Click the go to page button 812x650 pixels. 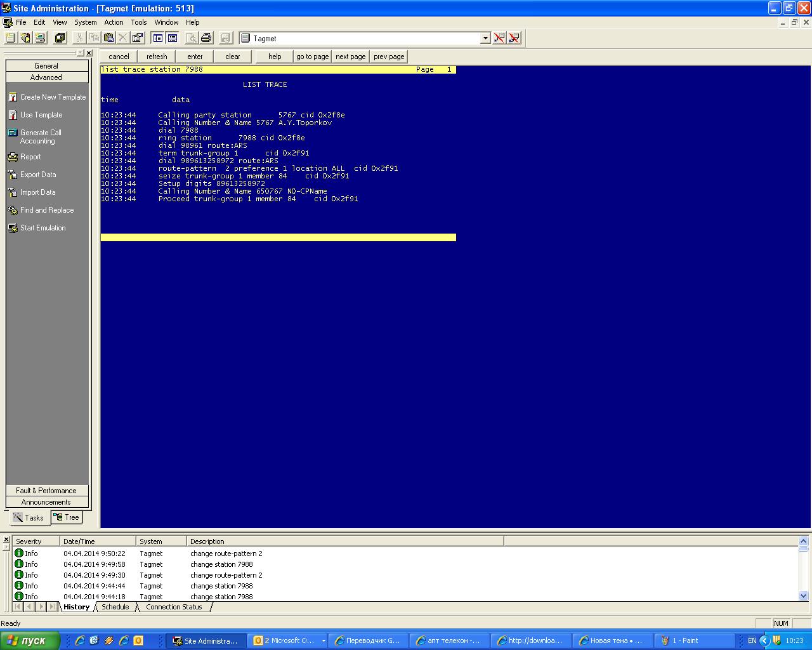click(313, 56)
